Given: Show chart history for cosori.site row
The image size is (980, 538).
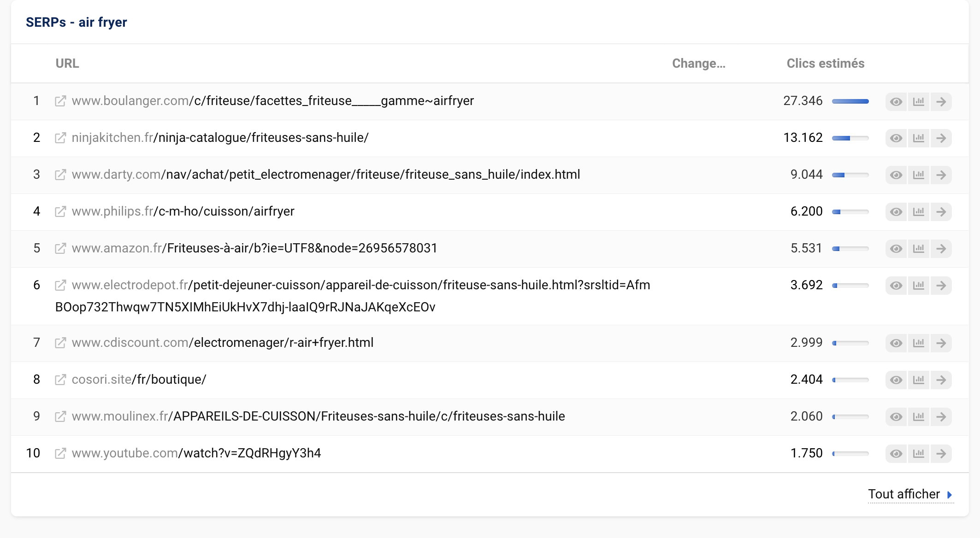Looking at the screenshot, I should point(919,380).
